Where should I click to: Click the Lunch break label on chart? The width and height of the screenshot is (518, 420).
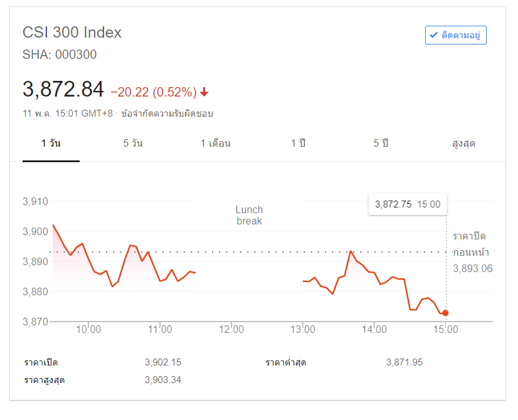(x=249, y=215)
